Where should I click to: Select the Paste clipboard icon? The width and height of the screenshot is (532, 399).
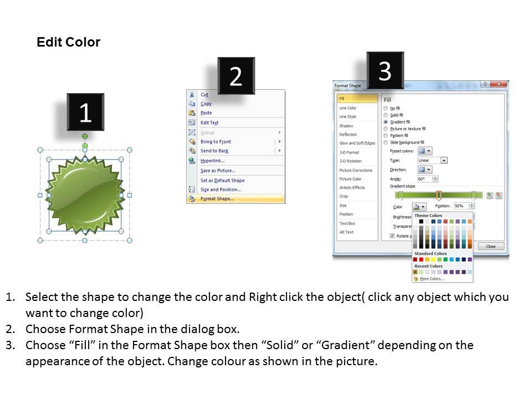[191, 112]
